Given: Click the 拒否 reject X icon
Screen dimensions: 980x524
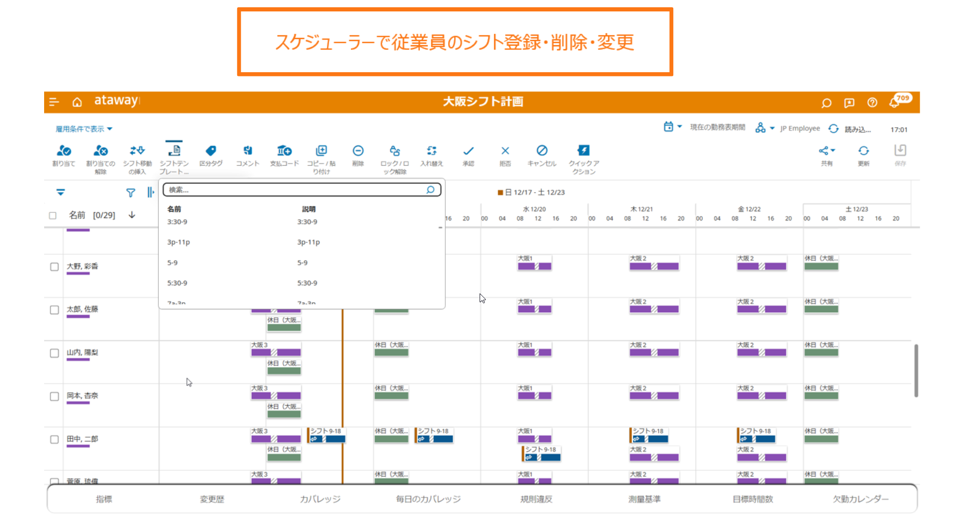Looking at the screenshot, I should point(505,151).
